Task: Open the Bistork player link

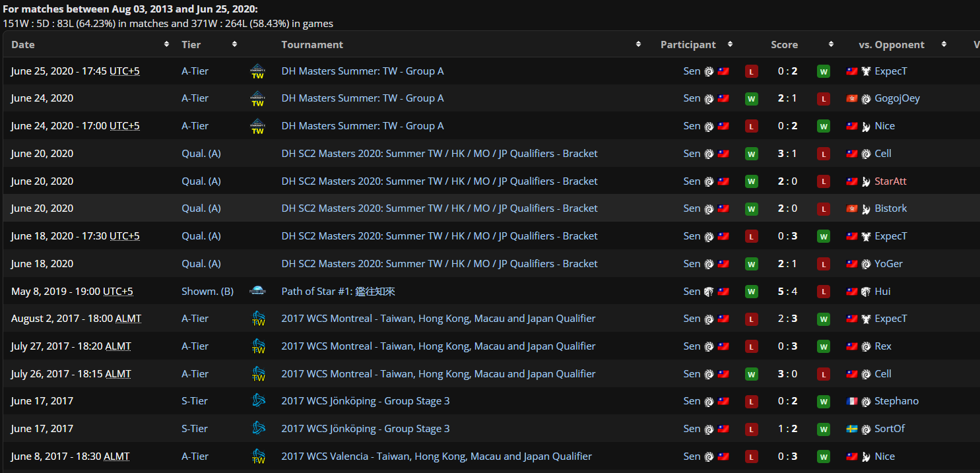Action: click(890, 208)
